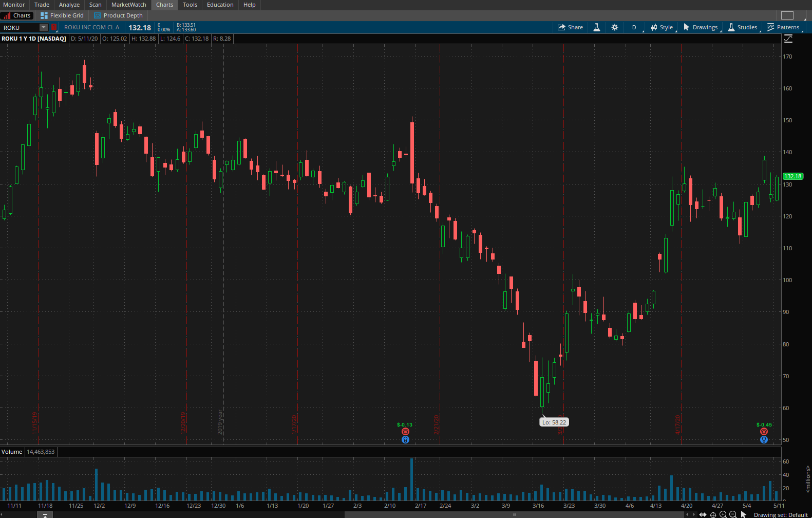Click the ROKU INC COM CL A description

tap(91, 27)
